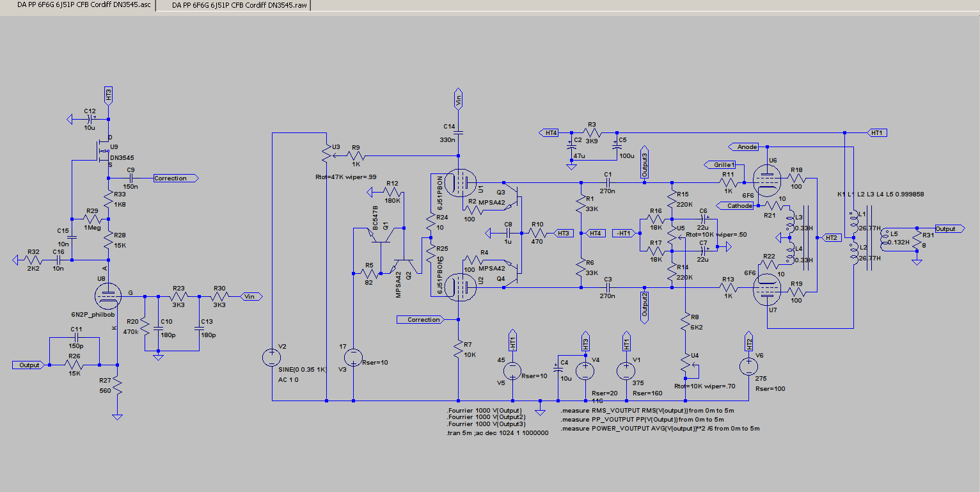Select the C14 330n capacitor symbol
This screenshot has height=492, width=980.
tap(459, 134)
